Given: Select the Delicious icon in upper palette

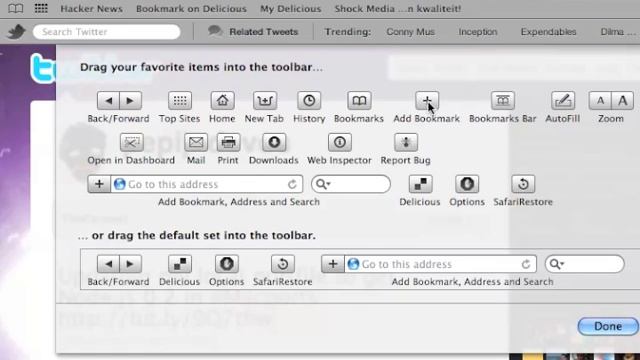Looking at the screenshot, I should click(x=420, y=184).
